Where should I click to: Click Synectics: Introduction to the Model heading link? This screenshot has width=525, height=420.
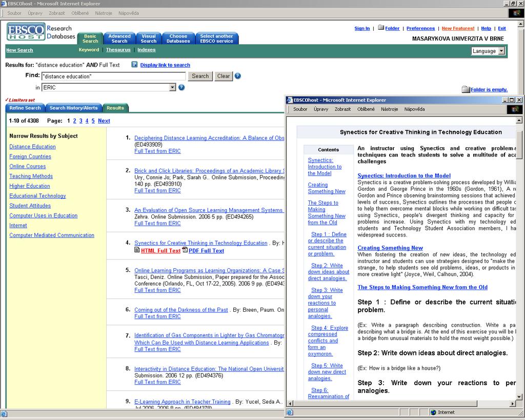click(404, 175)
